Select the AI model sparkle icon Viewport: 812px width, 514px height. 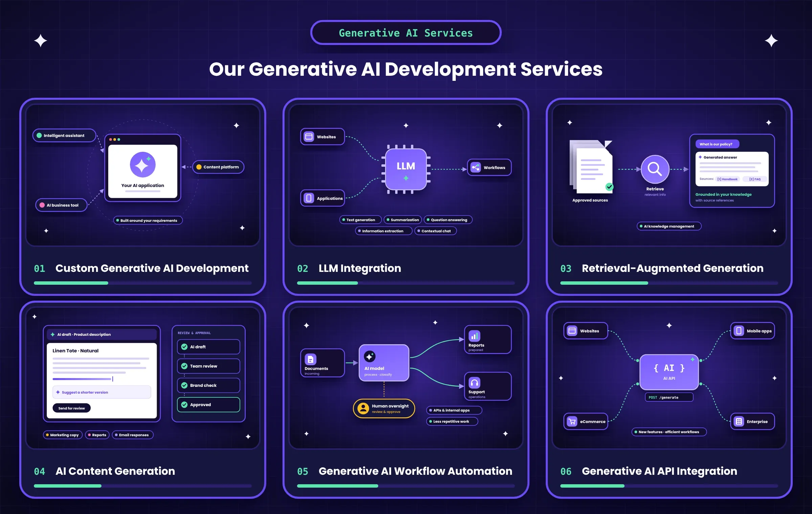(370, 356)
